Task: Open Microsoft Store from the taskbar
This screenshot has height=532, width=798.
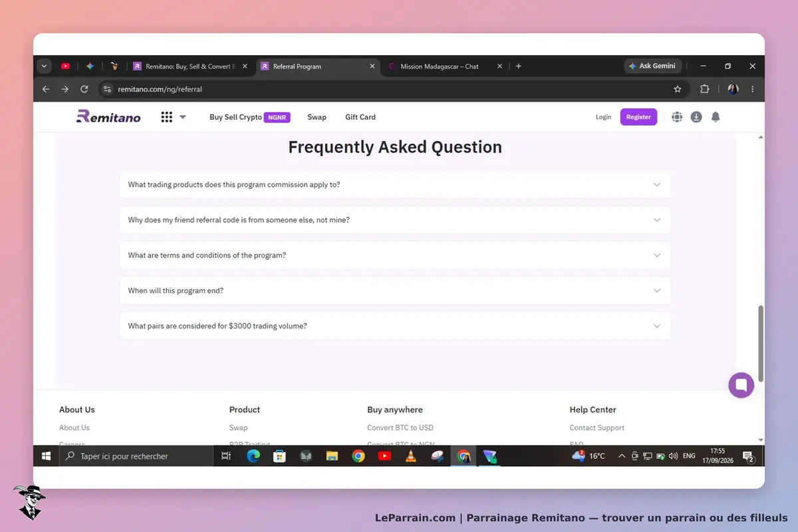Action: 279,456
